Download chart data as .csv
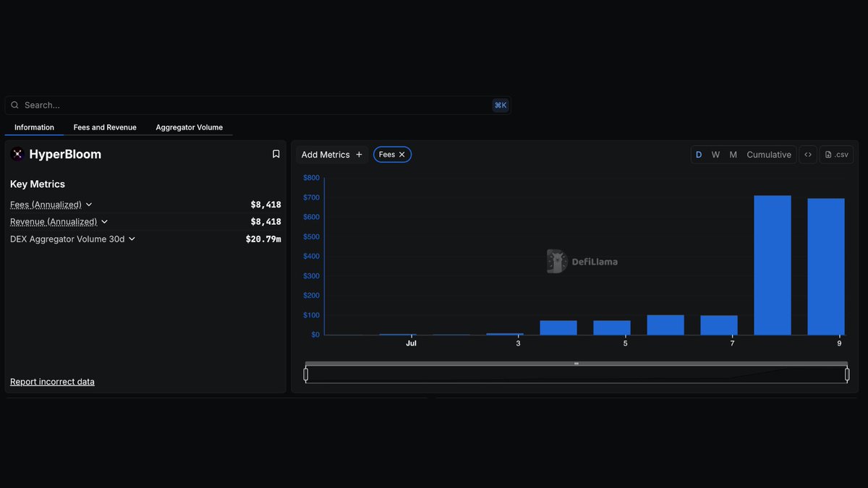Image resolution: width=868 pixels, height=488 pixels. pos(836,155)
